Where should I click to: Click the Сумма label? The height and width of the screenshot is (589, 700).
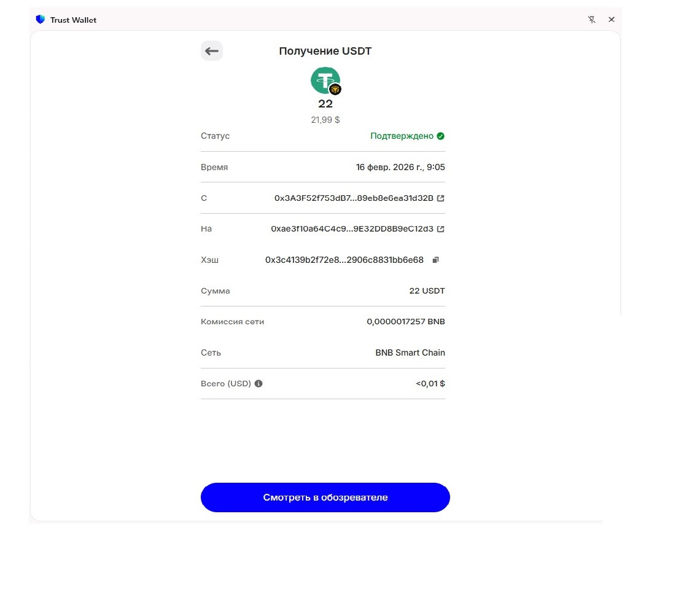(x=215, y=291)
